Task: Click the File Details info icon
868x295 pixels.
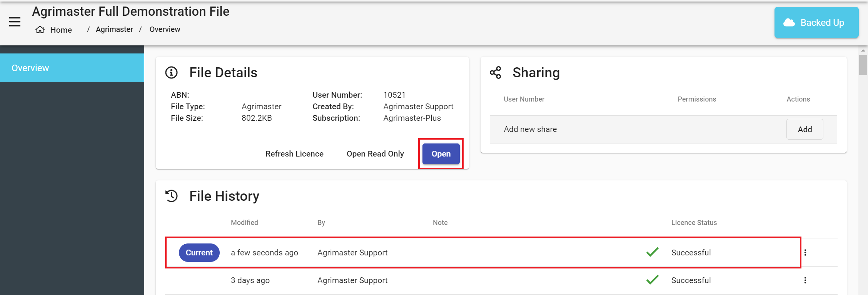Action: coord(171,72)
